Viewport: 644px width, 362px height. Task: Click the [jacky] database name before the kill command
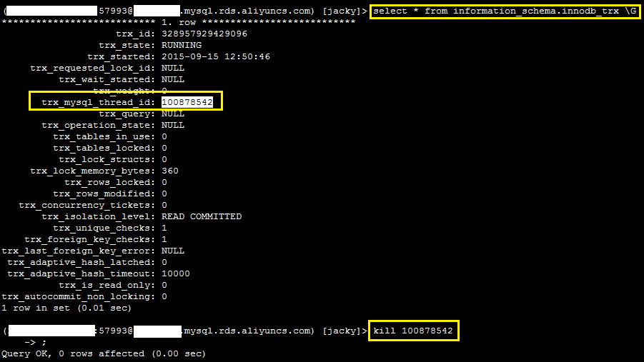pos(345,331)
